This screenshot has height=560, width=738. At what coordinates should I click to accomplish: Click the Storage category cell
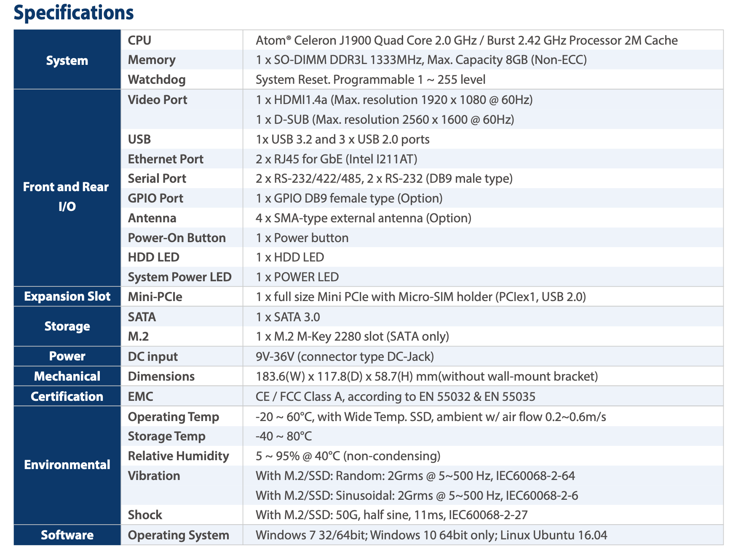(x=67, y=326)
